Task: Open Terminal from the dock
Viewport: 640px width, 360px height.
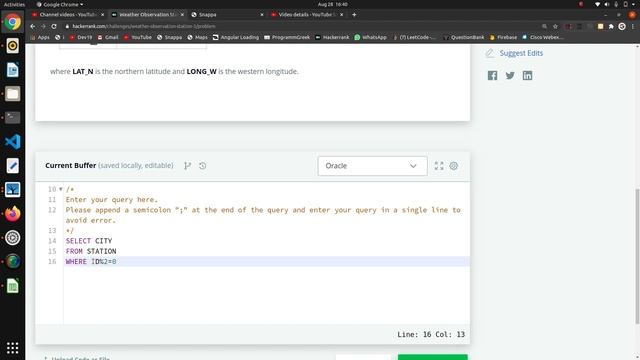Action: (x=12, y=118)
